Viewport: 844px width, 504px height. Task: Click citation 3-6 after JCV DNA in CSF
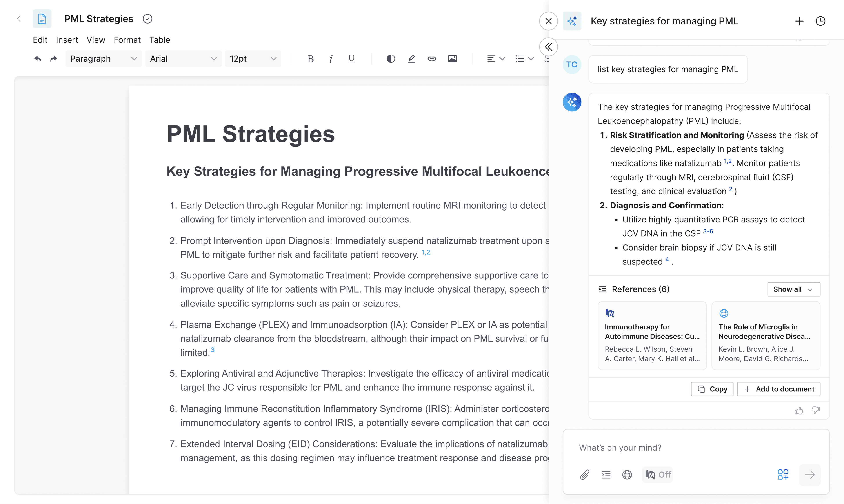(708, 231)
